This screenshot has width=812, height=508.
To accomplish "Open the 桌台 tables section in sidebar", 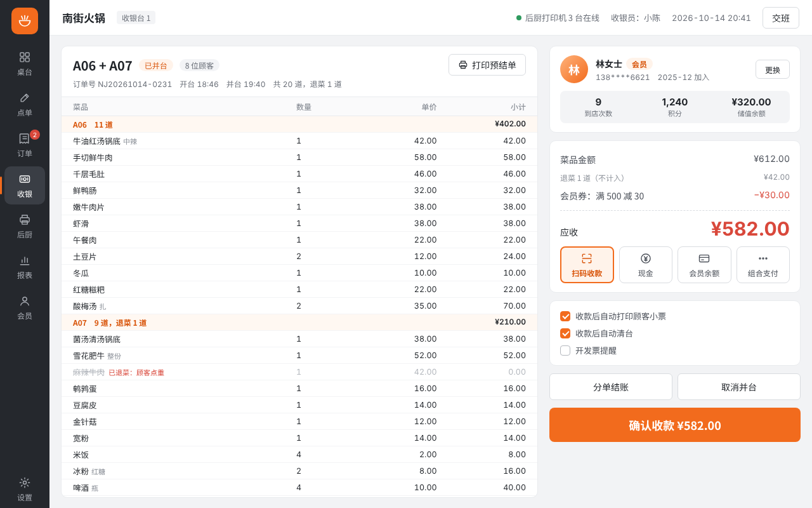I will 25,64.
